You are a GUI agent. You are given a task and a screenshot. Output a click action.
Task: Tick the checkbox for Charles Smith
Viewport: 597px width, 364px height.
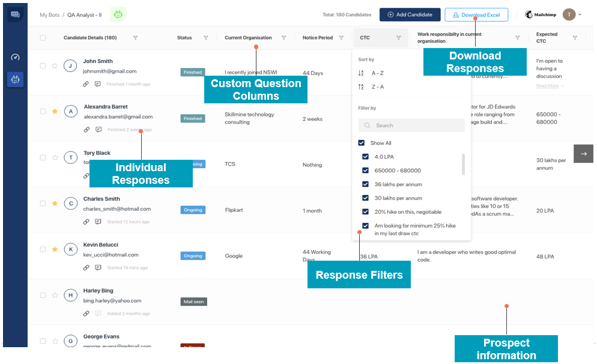pos(43,203)
